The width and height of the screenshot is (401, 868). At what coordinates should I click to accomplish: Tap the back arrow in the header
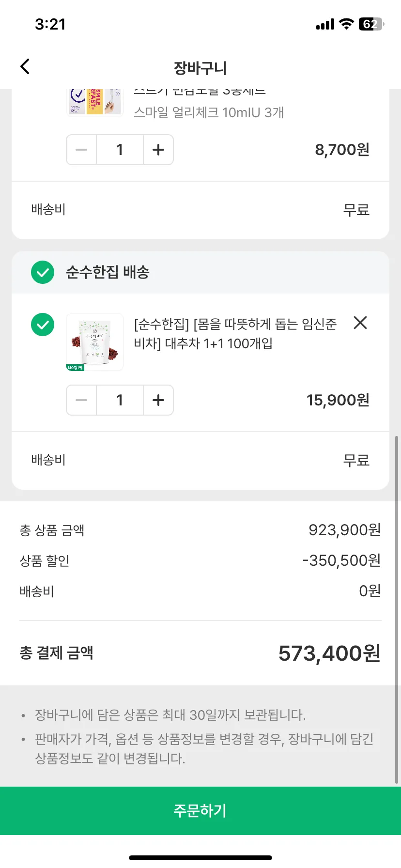click(x=25, y=67)
